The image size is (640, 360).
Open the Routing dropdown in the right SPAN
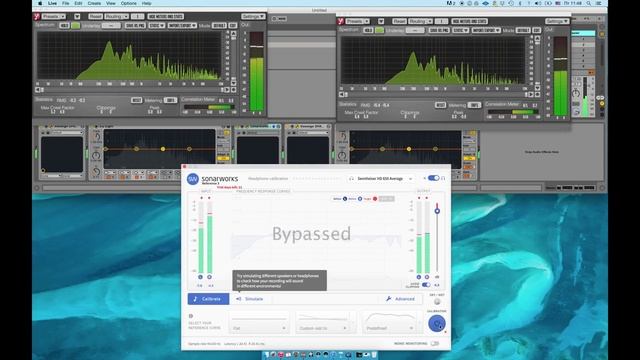(420, 21)
